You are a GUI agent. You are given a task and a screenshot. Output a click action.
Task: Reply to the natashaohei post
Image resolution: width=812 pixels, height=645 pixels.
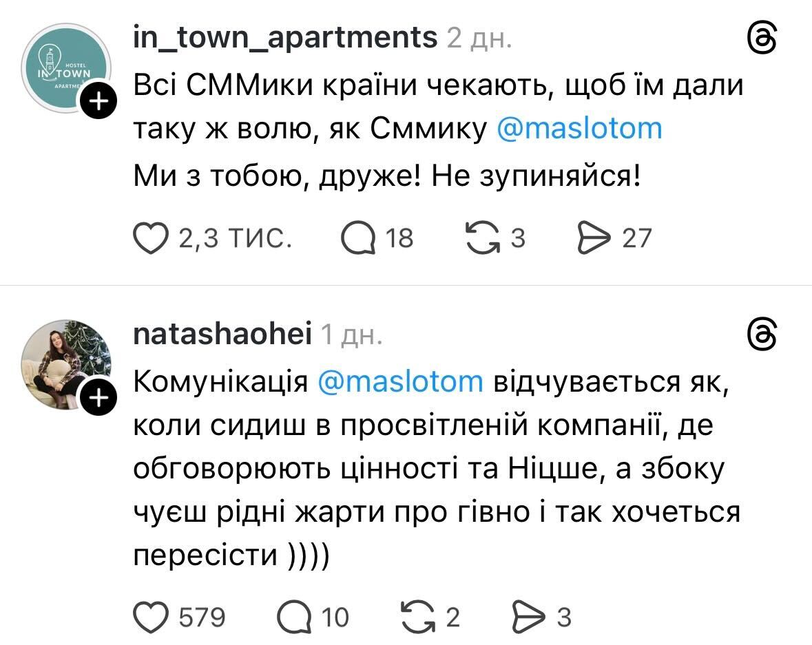[294, 617]
